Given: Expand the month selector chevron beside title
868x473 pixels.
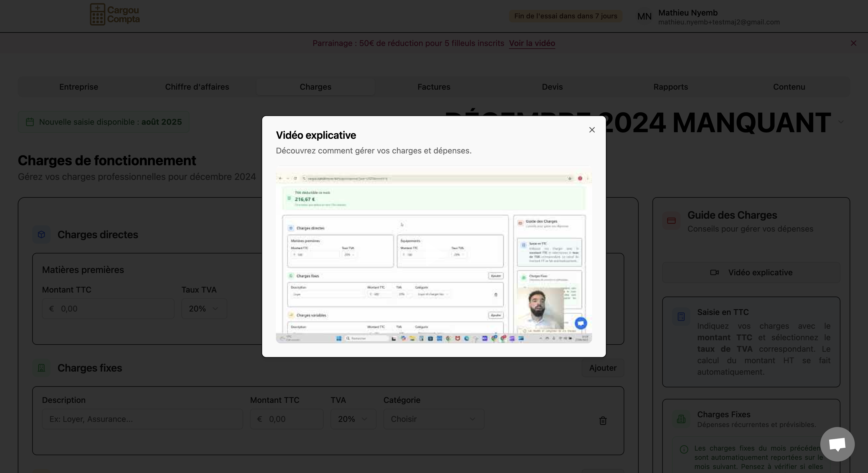Looking at the screenshot, I should [x=841, y=122].
